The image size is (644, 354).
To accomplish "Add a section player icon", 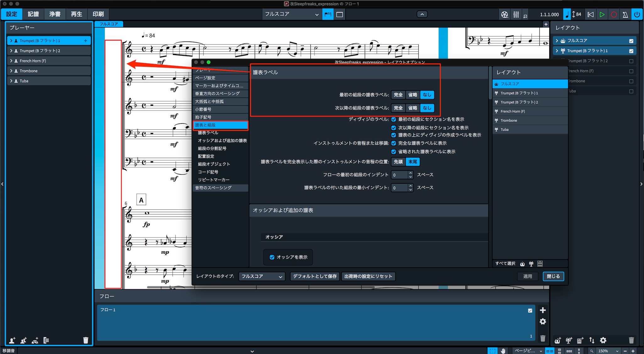I will 24,340.
